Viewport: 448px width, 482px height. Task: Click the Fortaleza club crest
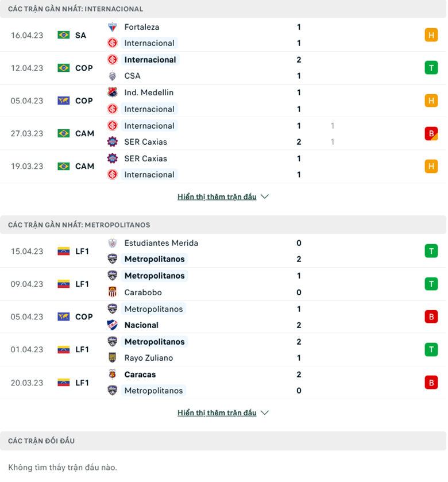113,26
